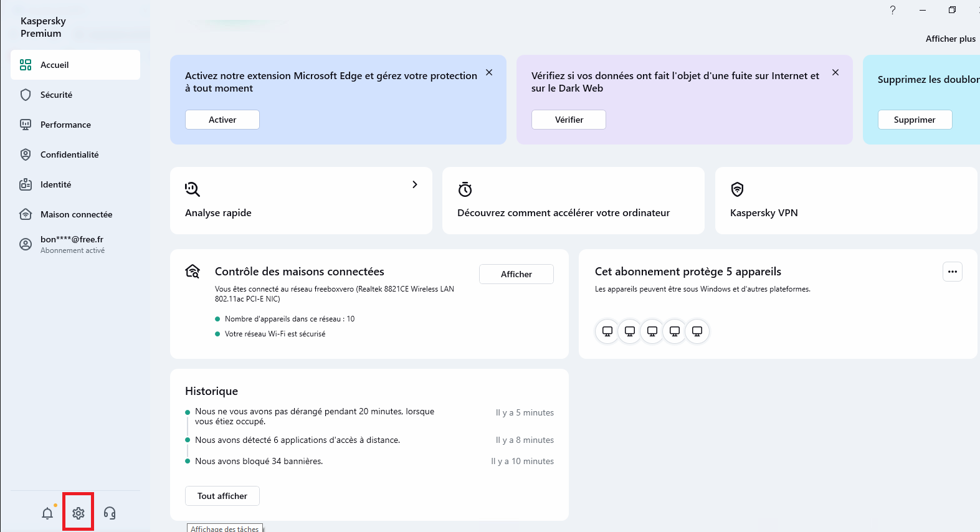This screenshot has width=980, height=532.
Task: Click the Tout afficher history button
Action: (x=222, y=496)
